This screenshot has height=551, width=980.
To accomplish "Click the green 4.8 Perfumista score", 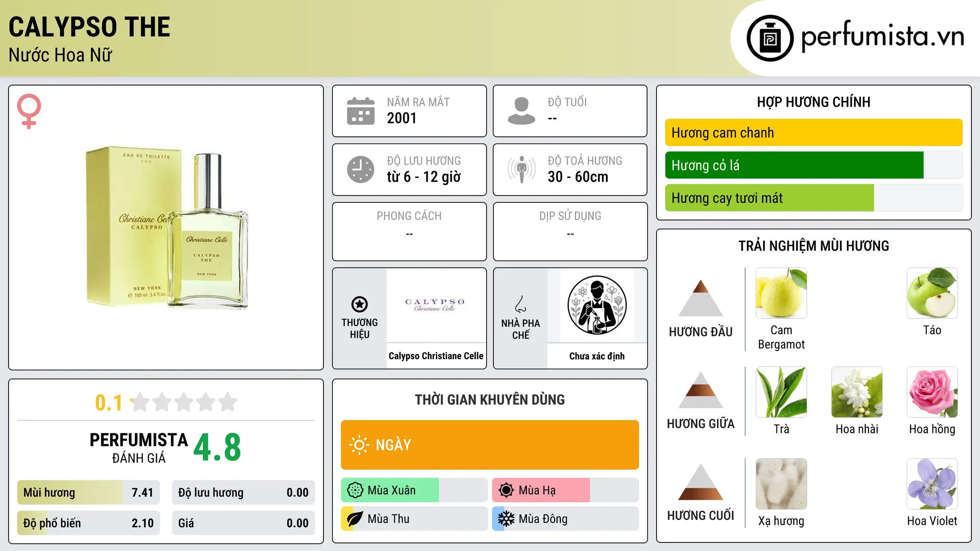I will (x=217, y=448).
